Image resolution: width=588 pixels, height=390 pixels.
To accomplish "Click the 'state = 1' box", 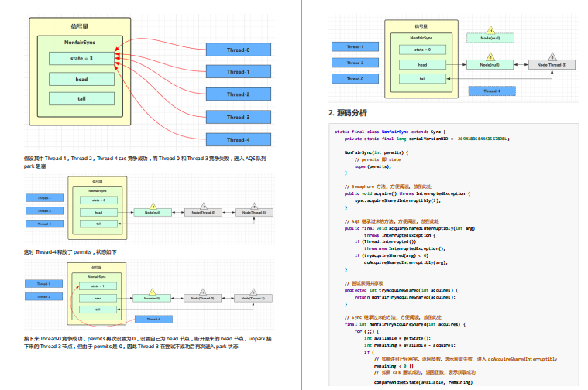I will pos(98,286).
